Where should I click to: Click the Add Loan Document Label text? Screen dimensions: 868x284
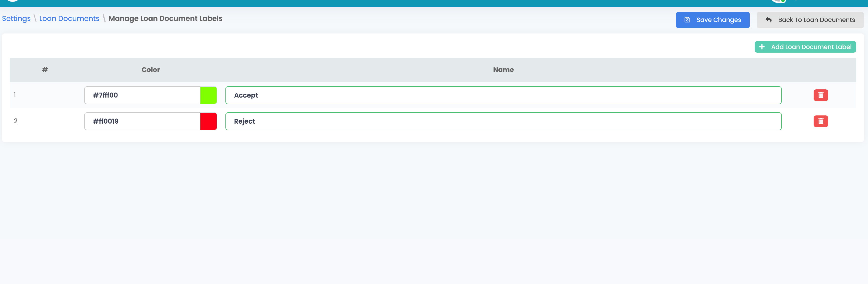(811, 47)
